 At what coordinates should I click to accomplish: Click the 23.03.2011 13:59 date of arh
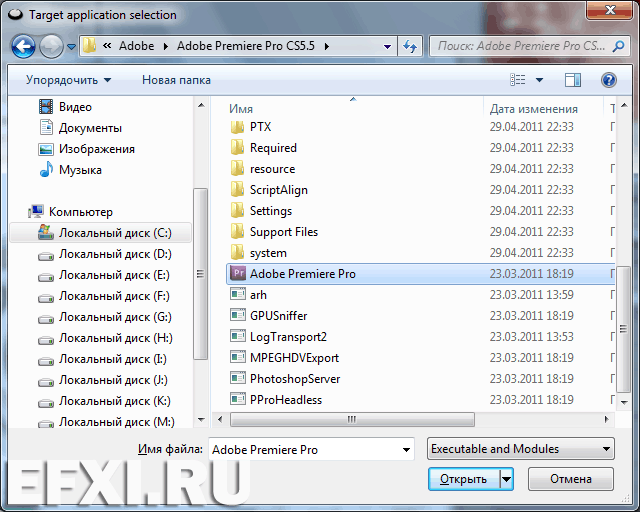pos(531,294)
